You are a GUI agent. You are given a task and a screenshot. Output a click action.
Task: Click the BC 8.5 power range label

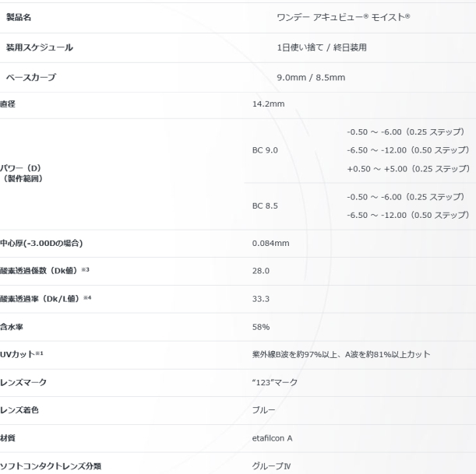click(x=266, y=207)
